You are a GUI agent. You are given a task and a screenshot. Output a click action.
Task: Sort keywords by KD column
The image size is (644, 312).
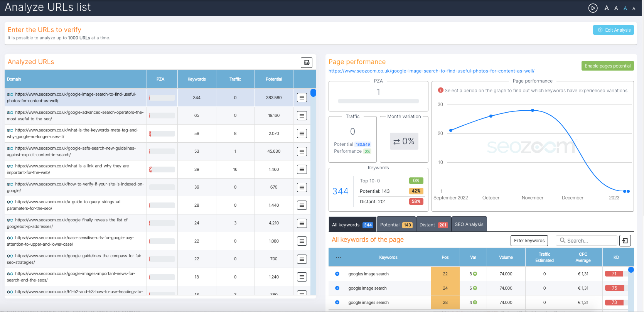click(x=616, y=257)
